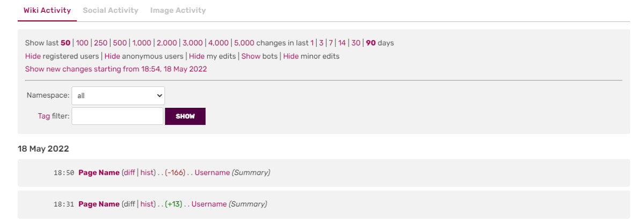Switch to the Social Activity tab
The image size is (644, 222).
pyautogui.click(x=111, y=10)
